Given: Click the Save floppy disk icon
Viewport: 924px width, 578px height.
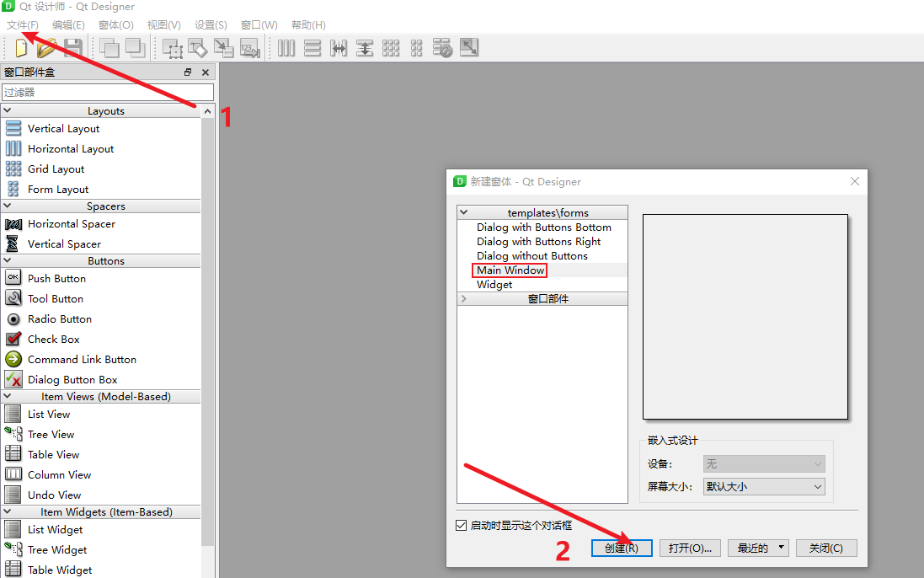Looking at the screenshot, I should (73, 48).
